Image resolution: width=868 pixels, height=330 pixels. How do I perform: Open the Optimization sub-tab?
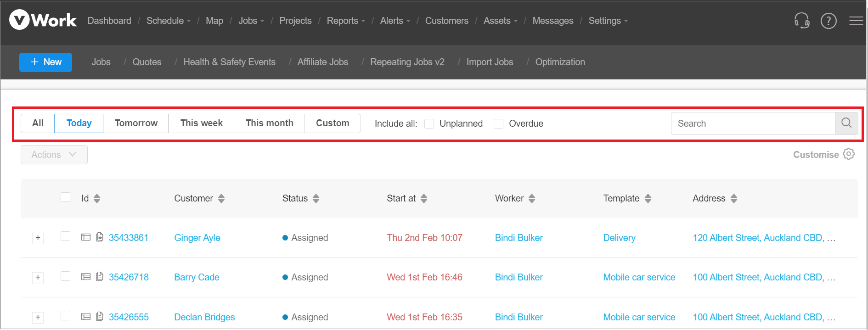click(560, 62)
